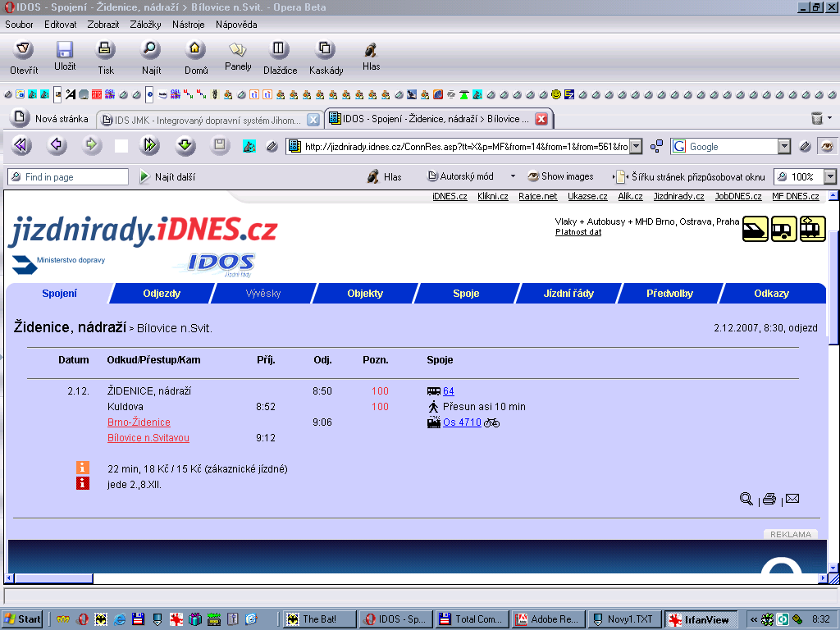
Task: Go back with the left arrow button
Action: (x=57, y=145)
